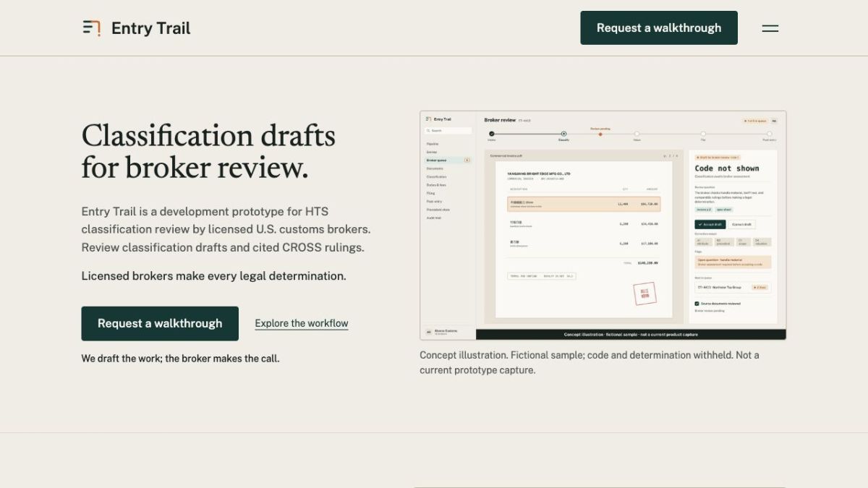Image resolution: width=868 pixels, height=488 pixels.
Task: Click the ET-4413 next in queue item
Action: (733, 287)
